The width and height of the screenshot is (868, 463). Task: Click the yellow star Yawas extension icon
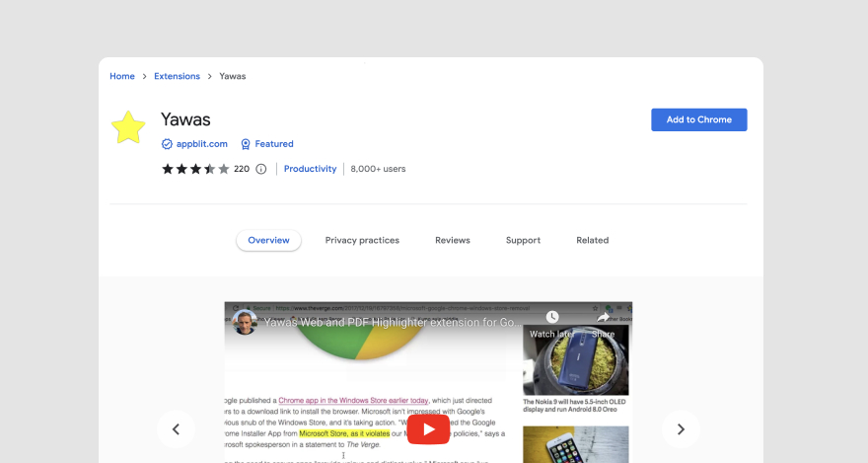(128, 126)
